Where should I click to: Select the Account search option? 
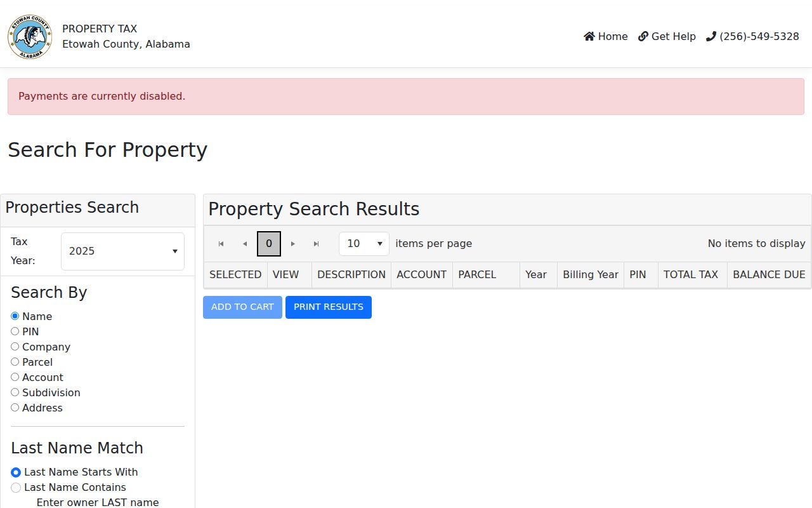pyautogui.click(x=15, y=377)
